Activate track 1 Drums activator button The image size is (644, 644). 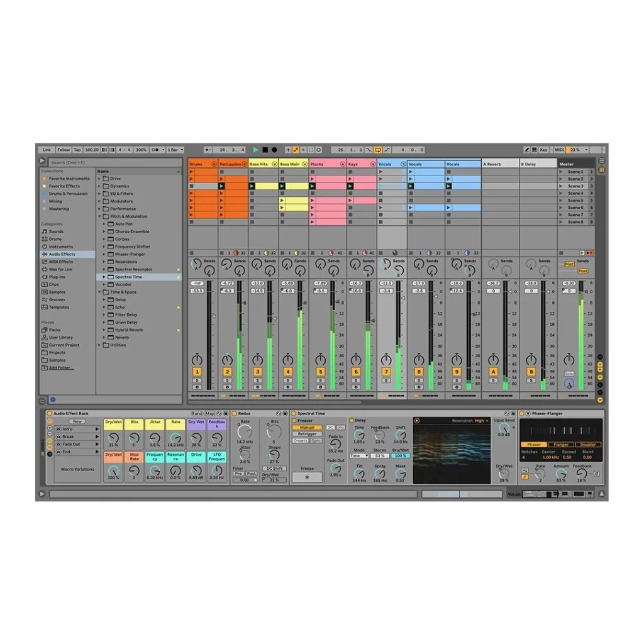197,372
